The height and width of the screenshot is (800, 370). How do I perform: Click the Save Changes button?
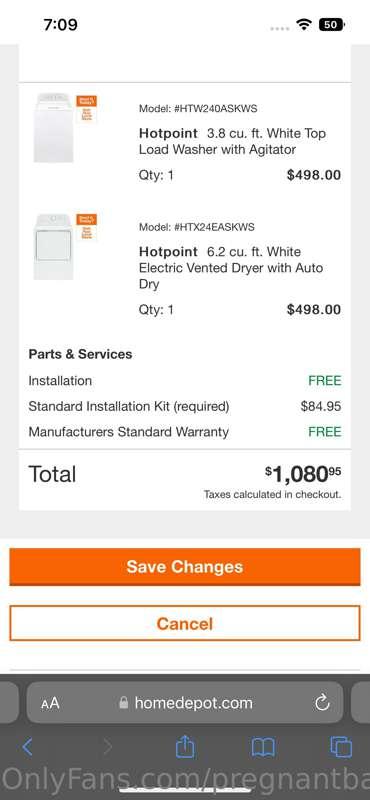click(x=185, y=567)
